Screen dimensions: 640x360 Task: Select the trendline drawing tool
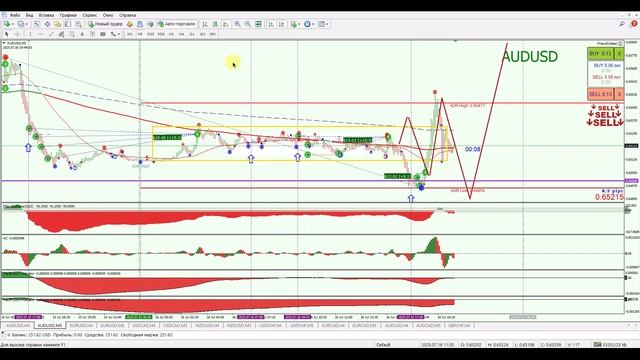[51, 34]
